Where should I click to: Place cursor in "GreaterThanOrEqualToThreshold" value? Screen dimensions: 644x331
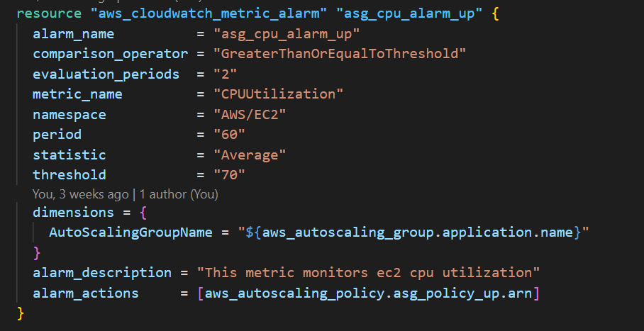pyautogui.click(x=340, y=54)
